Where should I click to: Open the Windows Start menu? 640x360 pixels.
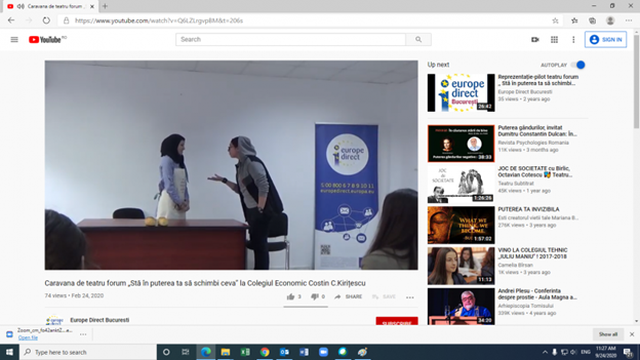point(9,352)
